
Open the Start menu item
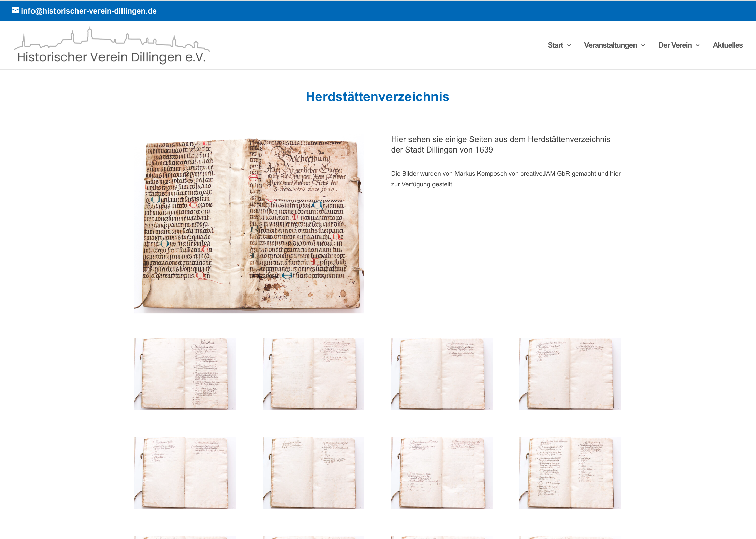click(x=555, y=45)
